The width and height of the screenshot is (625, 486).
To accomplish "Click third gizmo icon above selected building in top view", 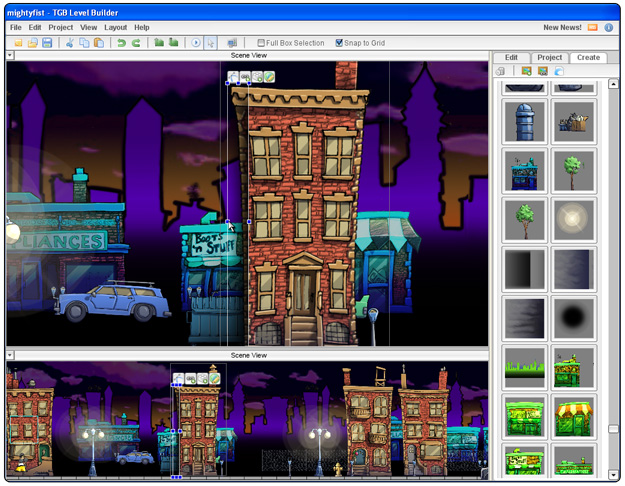I will click(x=257, y=77).
